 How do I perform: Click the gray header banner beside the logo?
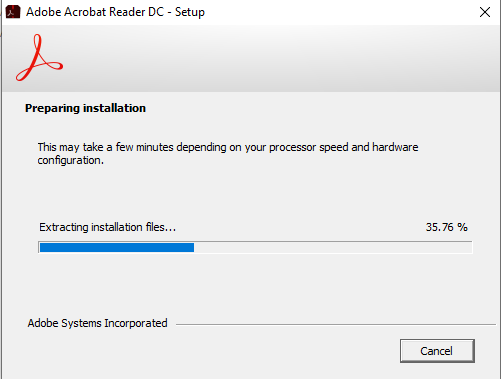click(x=280, y=58)
